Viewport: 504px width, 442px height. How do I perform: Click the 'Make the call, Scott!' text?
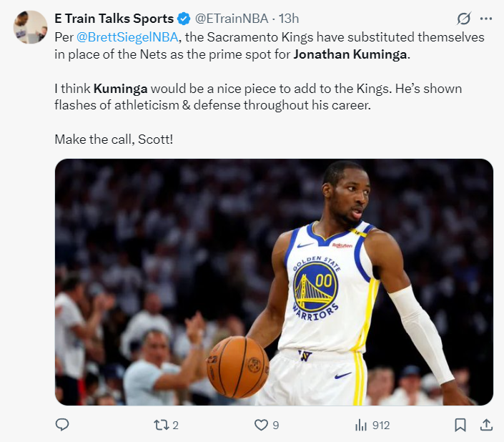click(x=114, y=139)
